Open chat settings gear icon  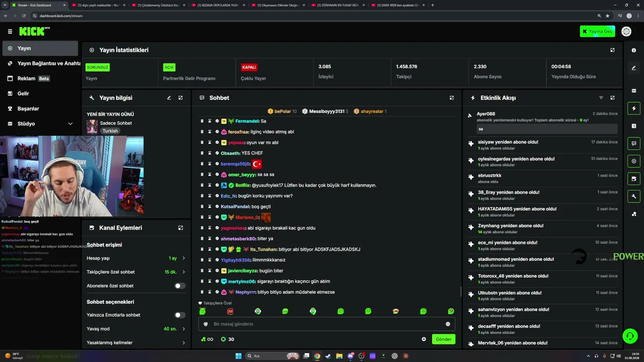pyautogui.click(x=424, y=339)
